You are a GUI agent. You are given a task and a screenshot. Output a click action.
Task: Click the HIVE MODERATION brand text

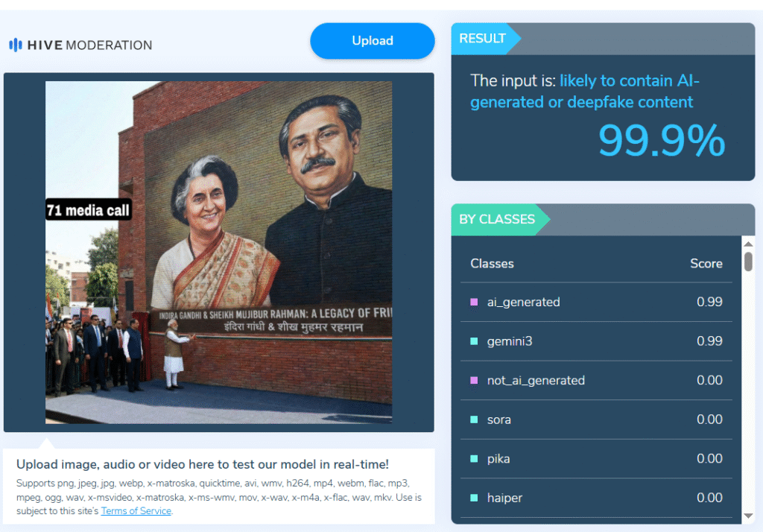(x=89, y=45)
